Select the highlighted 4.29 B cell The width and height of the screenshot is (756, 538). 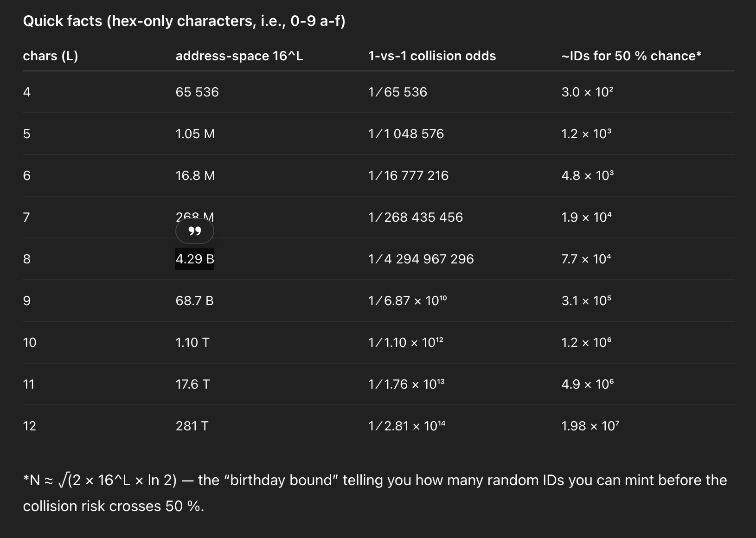tap(195, 259)
